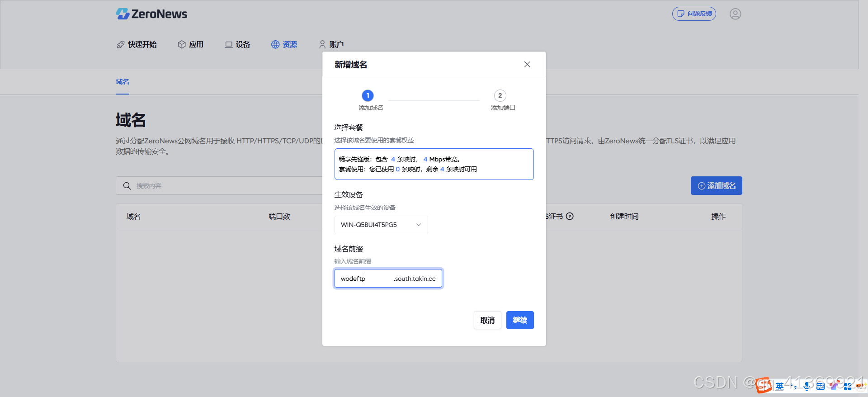Click the Sogou input method S icon

[764, 385]
